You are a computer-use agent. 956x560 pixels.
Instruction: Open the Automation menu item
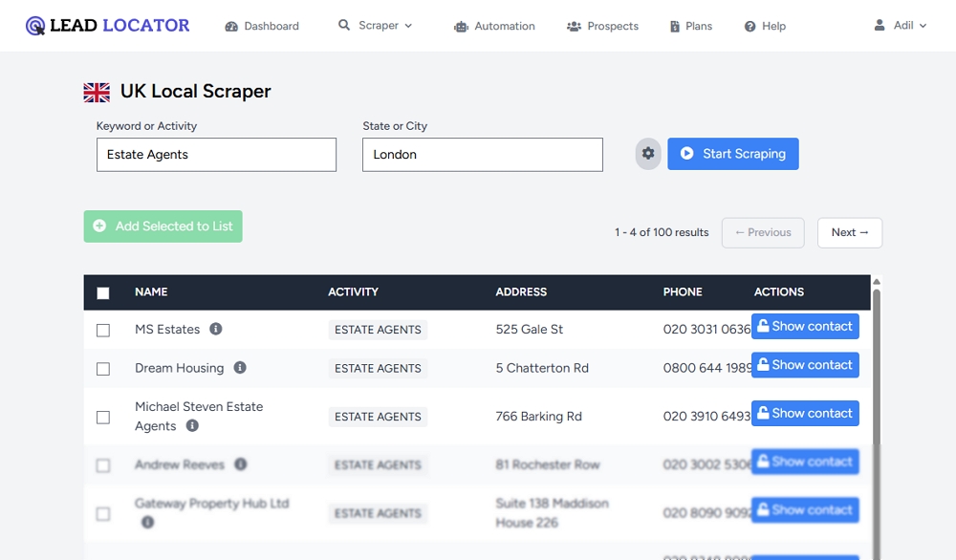point(494,26)
